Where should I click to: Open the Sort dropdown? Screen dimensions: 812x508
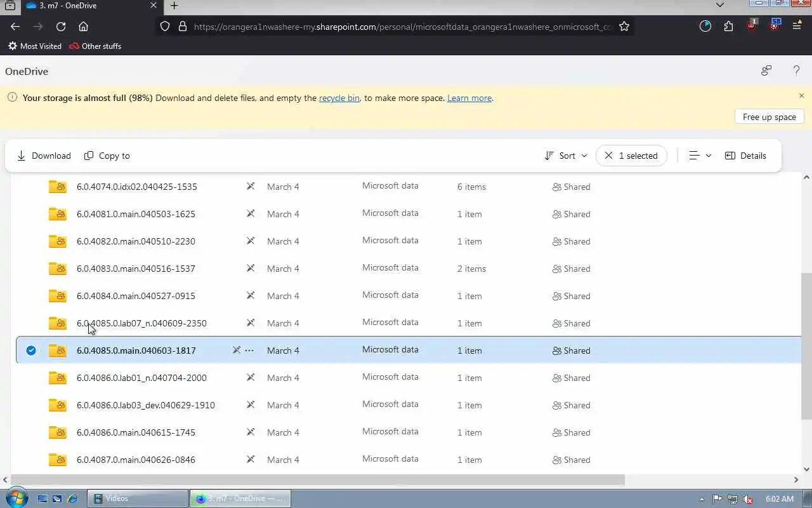(x=566, y=156)
